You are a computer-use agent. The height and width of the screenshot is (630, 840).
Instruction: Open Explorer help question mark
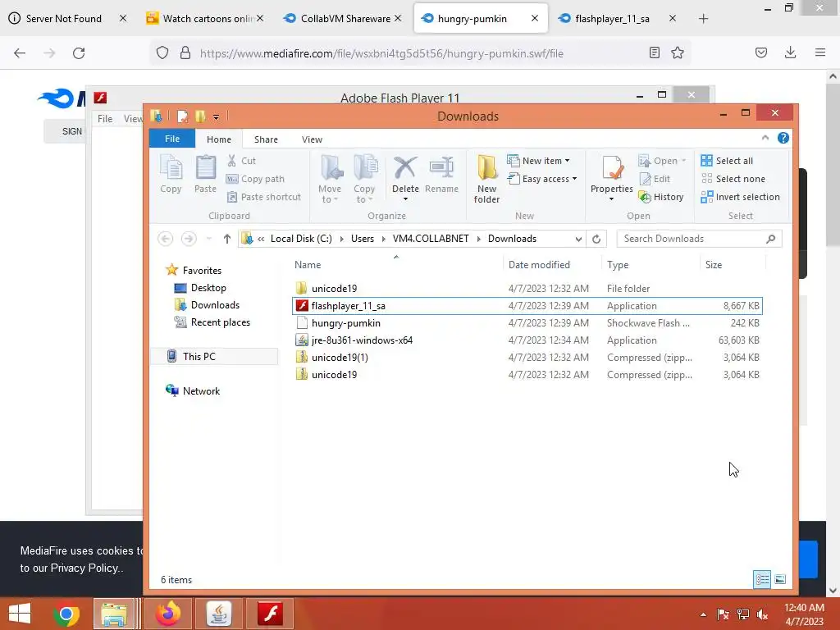point(783,138)
